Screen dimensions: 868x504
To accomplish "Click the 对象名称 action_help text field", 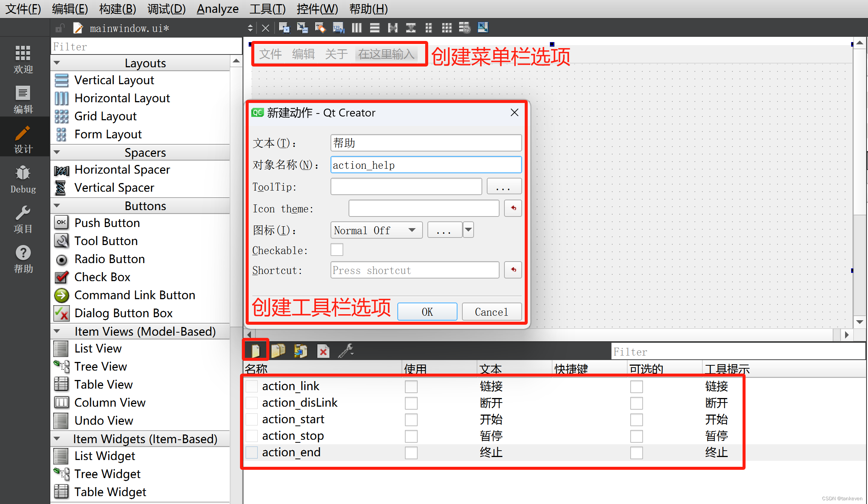I will point(426,165).
